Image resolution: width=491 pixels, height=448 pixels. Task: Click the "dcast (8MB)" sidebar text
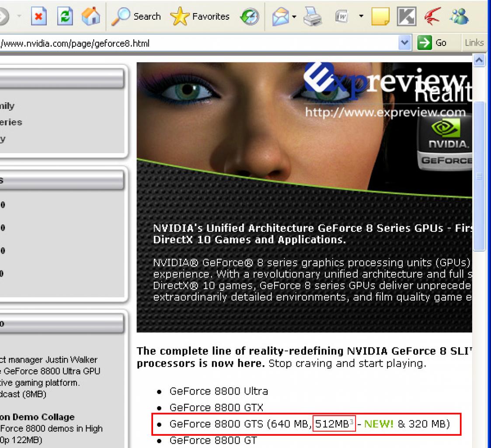[23, 394]
